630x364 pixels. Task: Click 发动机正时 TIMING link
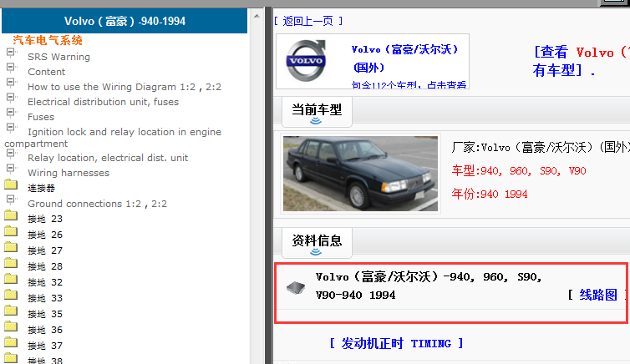click(x=396, y=343)
